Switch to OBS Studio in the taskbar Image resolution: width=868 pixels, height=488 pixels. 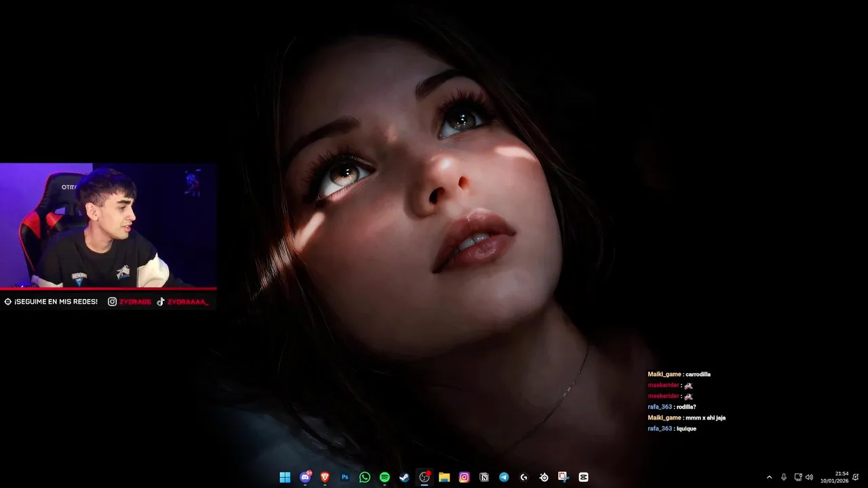tap(425, 477)
